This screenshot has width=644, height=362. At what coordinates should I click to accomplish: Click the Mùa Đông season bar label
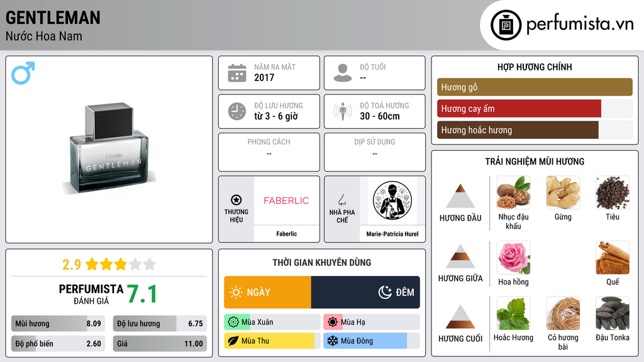point(357,341)
